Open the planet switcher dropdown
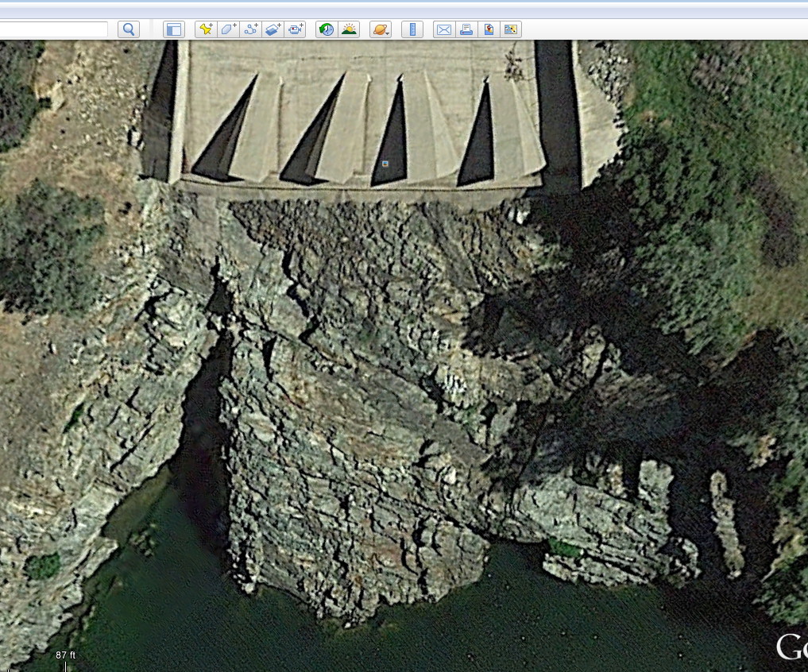 click(x=381, y=29)
